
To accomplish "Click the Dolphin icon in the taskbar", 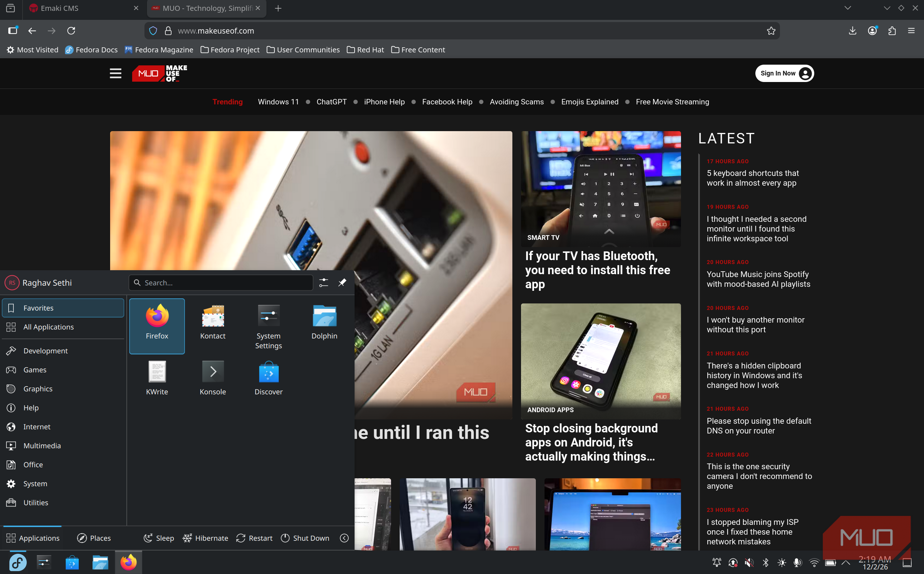I will 100,562.
